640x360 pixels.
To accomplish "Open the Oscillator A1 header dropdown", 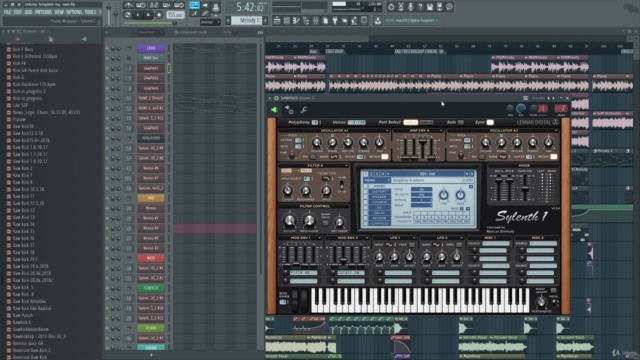I will (x=387, y=130).
